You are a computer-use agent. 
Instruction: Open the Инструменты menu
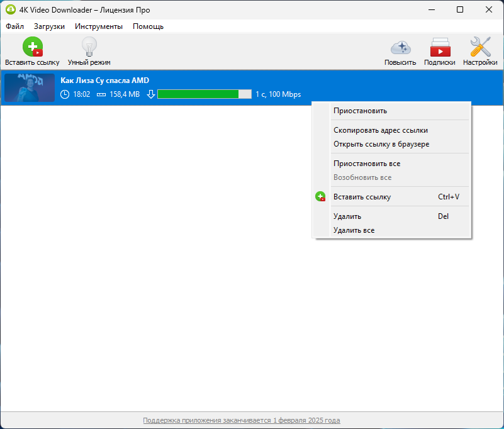[99, 26]
